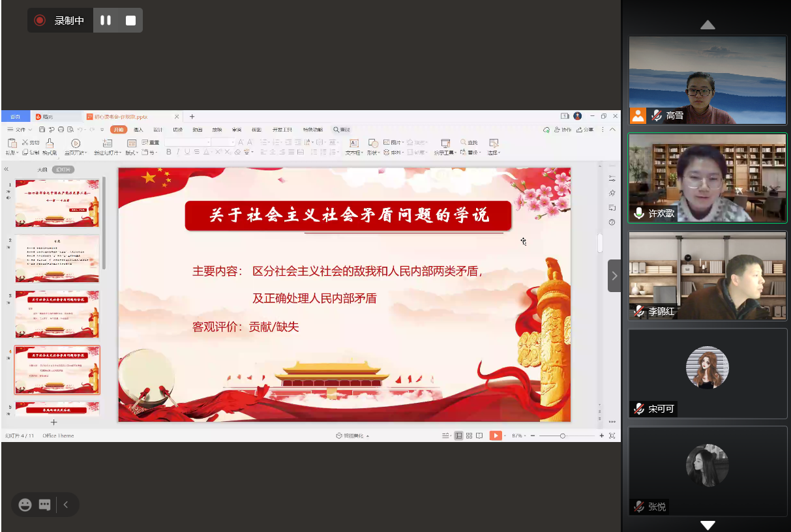Pause the screen recording

[x=106, y=20]
